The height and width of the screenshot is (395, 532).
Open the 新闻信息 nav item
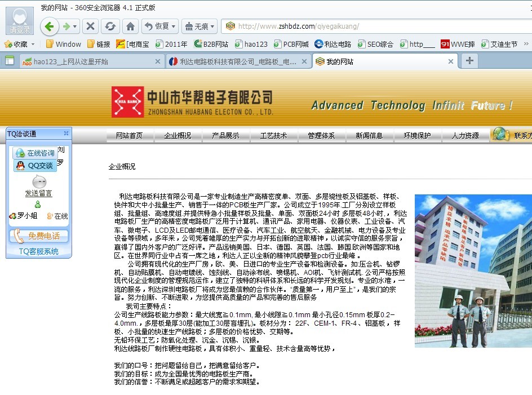[369, 136]
